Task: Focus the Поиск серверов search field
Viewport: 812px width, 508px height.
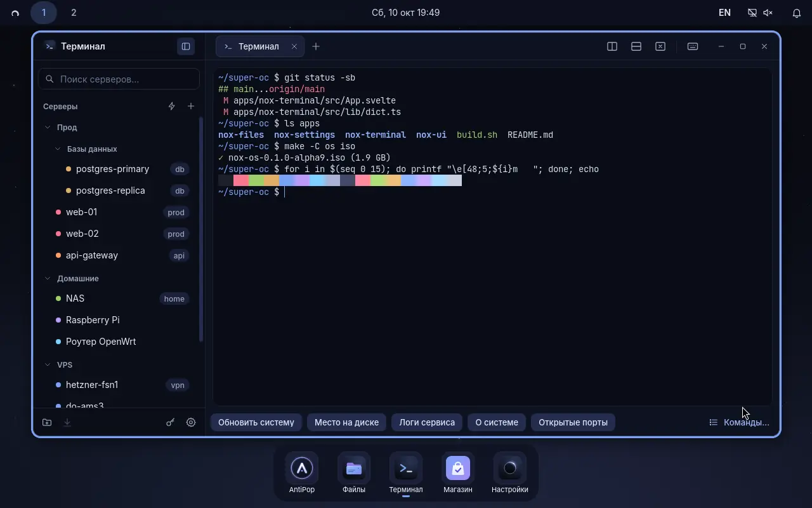Action: coord(119,79)
